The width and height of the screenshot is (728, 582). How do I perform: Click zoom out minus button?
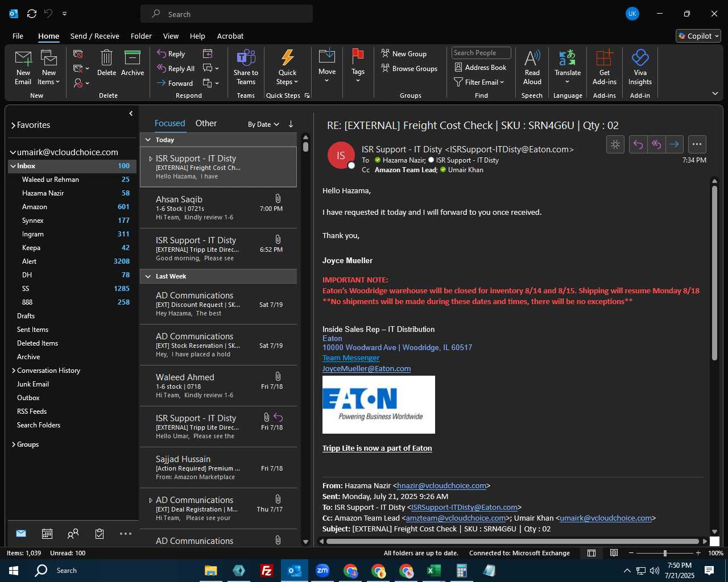[x=631, y=553]
